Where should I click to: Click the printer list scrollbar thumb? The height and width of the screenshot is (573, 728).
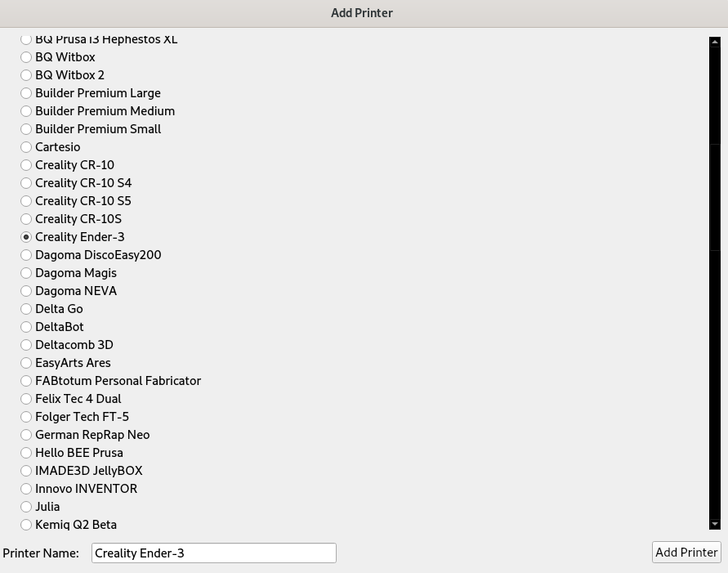(x=715, y=197)
